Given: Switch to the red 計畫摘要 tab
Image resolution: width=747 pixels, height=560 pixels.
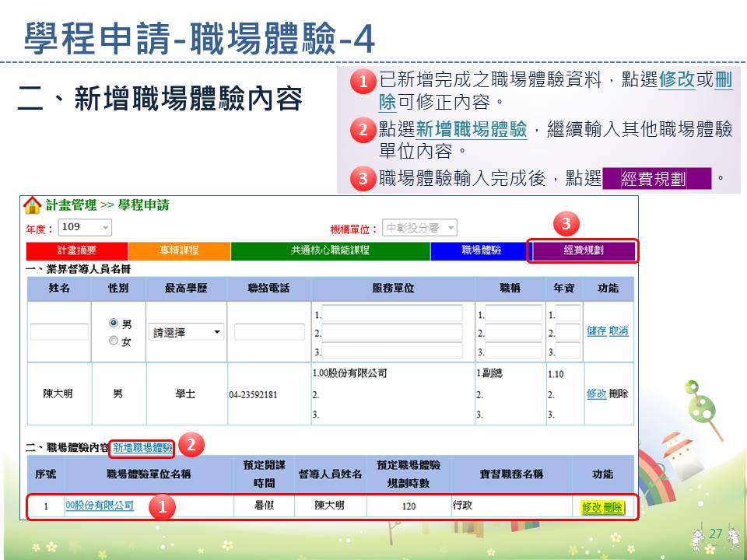Looking at the screenshot, I should point(77,250).
